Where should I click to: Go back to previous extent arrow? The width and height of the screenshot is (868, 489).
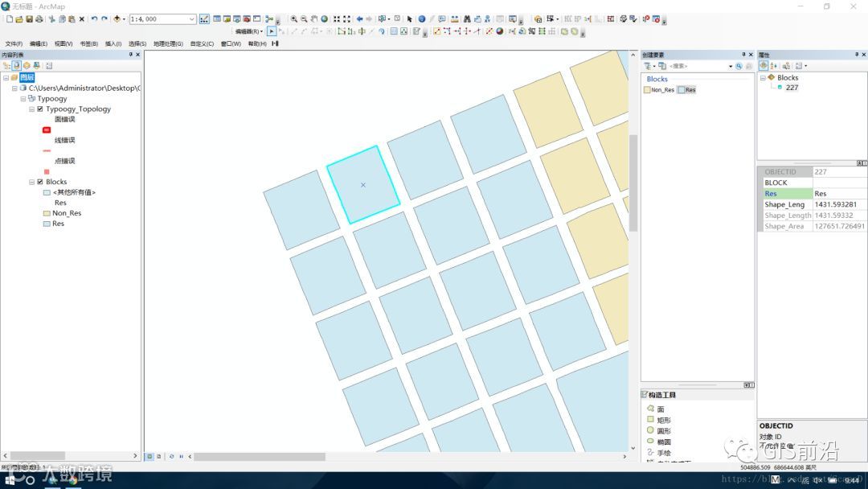tap(359, 18)
